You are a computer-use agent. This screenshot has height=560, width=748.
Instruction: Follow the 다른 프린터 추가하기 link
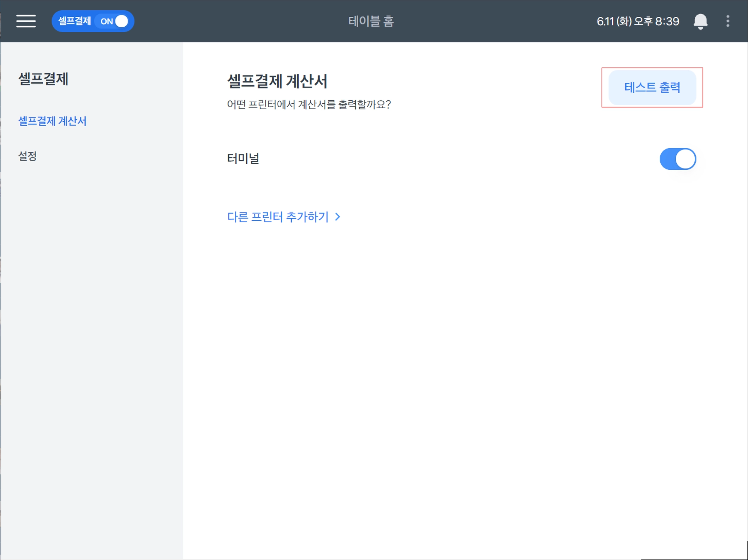[x=278, y=217]
